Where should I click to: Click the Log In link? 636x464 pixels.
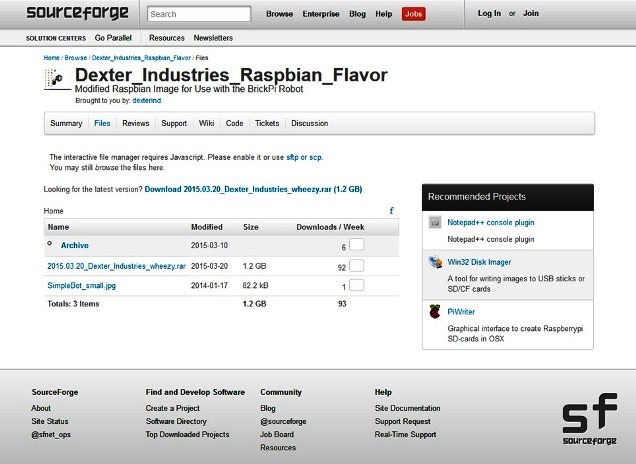489,13
